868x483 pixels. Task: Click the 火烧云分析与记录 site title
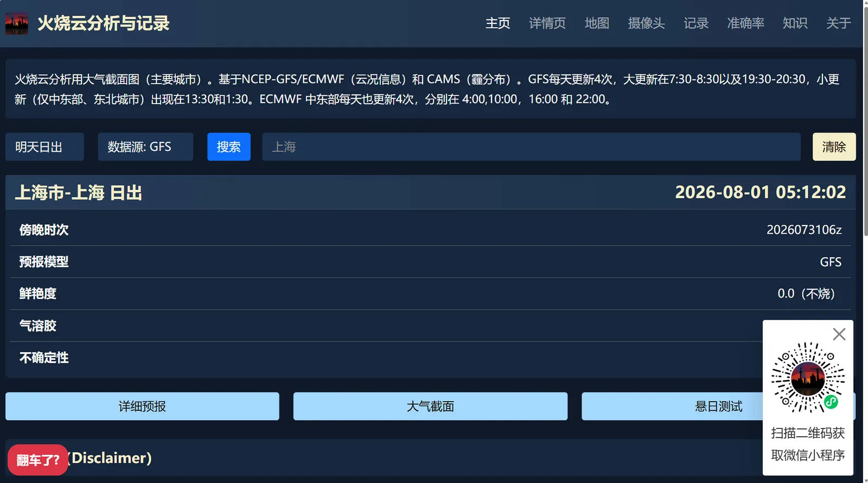pos(103,23)
